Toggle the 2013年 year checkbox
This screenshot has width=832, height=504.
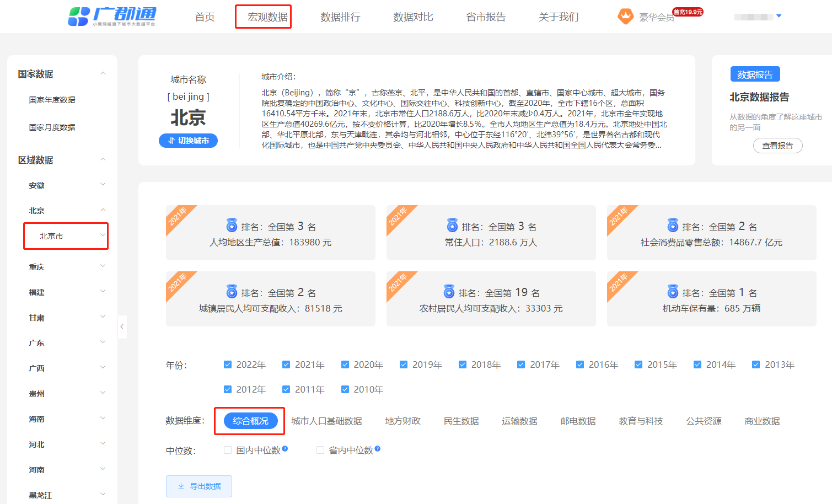(x=756, y=364)
